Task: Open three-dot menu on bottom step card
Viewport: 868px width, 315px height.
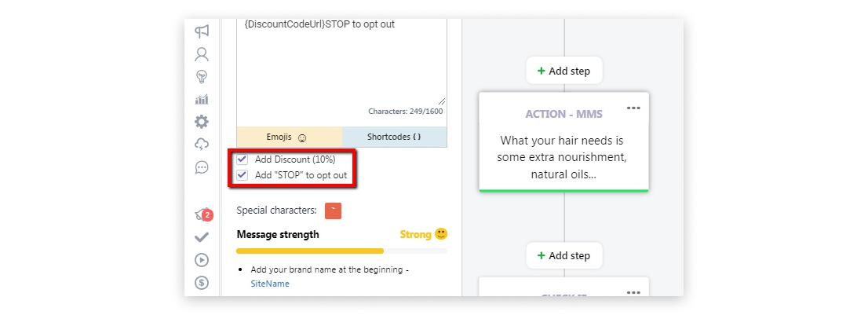Action: tap(633, 291)
